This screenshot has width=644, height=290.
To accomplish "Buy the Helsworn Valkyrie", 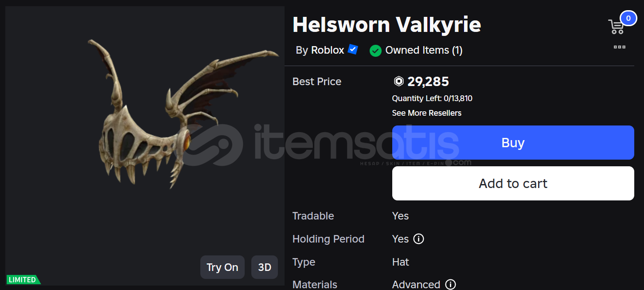I will coord(513,143).
